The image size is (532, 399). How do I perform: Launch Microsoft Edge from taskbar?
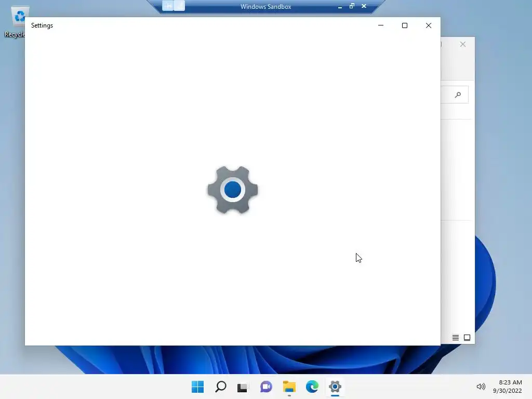point(312,387)
